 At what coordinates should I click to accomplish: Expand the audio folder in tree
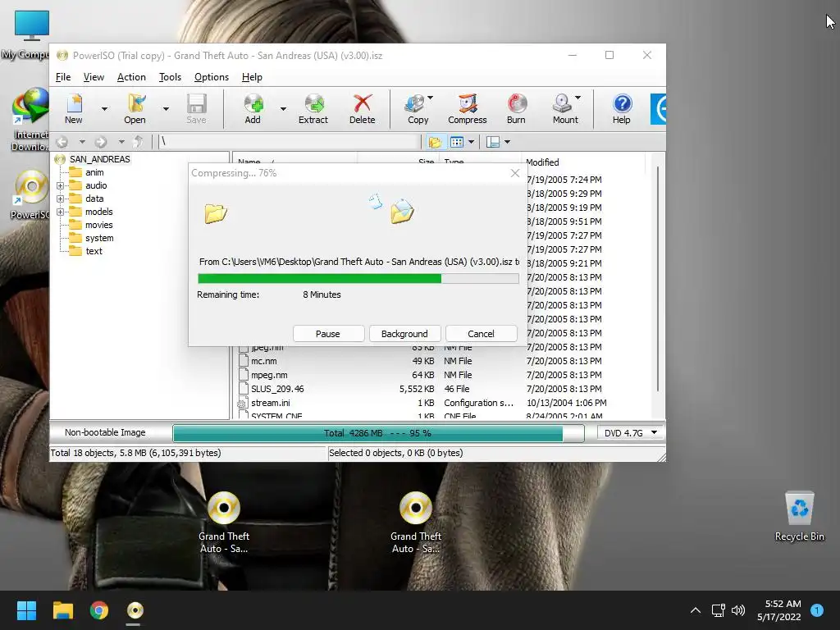click(61, 186)
